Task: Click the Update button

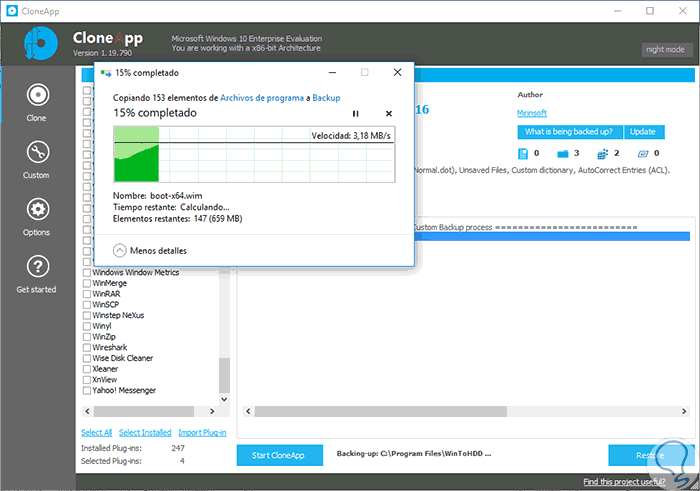Action: tap(644, 132)
